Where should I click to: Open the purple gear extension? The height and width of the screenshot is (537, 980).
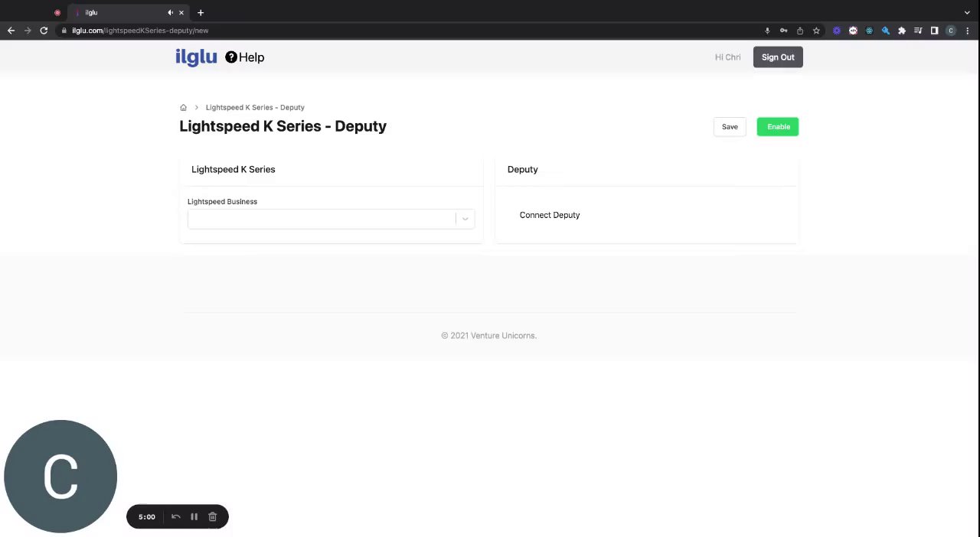pos(836,31)
